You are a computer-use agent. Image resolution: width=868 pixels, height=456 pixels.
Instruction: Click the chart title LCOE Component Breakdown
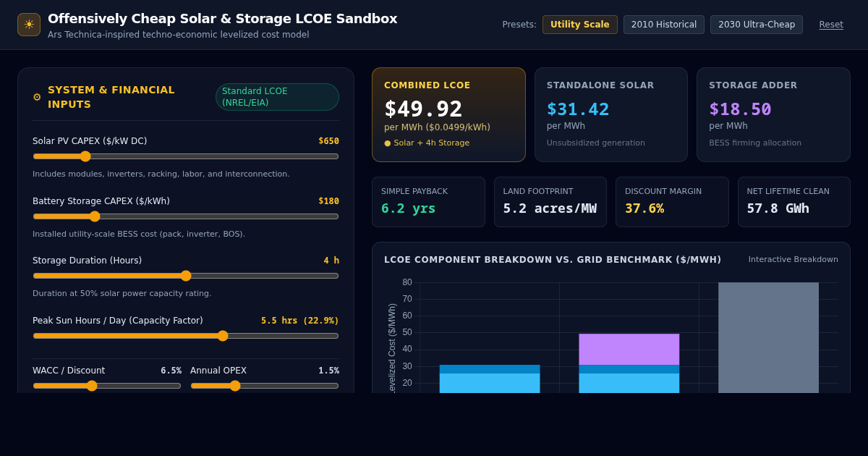point(553,260)
